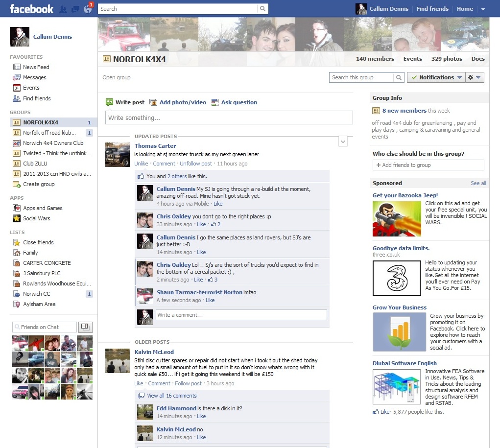Open the account dropdown arrow beside Home
The image size is (500, 448).
483,9
